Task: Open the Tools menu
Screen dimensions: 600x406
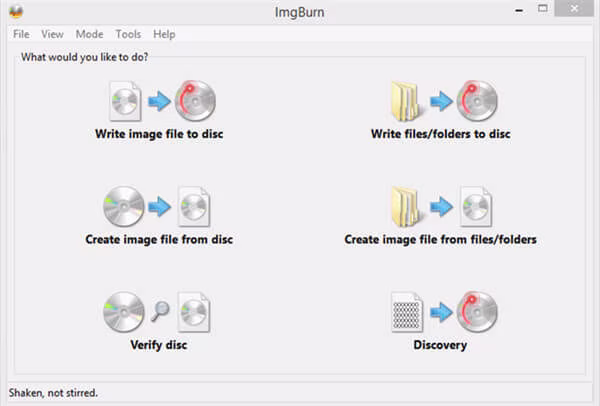Action: [x=128, y=34]
